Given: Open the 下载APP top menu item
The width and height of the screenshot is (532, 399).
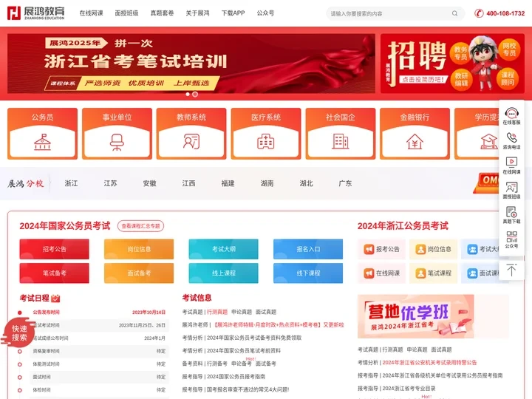Looking at the screenshot, I should pyautogui.click(x=233, y=13).
